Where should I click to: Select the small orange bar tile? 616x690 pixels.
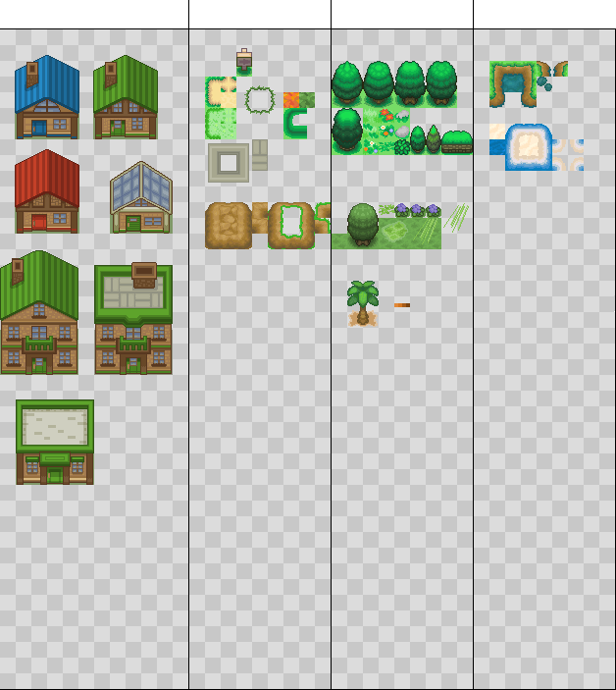point(402,305)
